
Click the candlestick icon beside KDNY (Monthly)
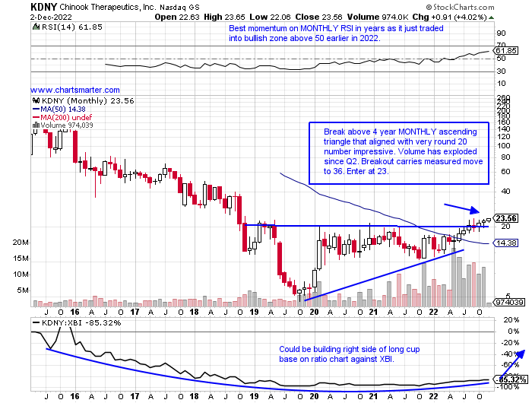[x=36, y=101]
